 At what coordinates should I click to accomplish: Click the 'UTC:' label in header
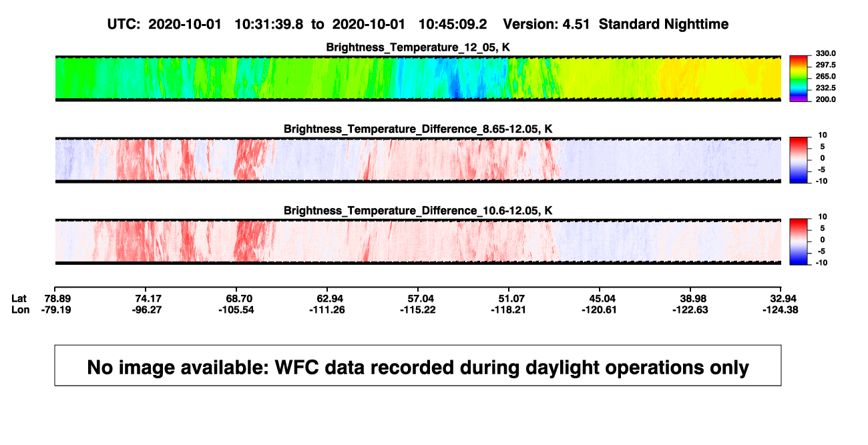123,24
